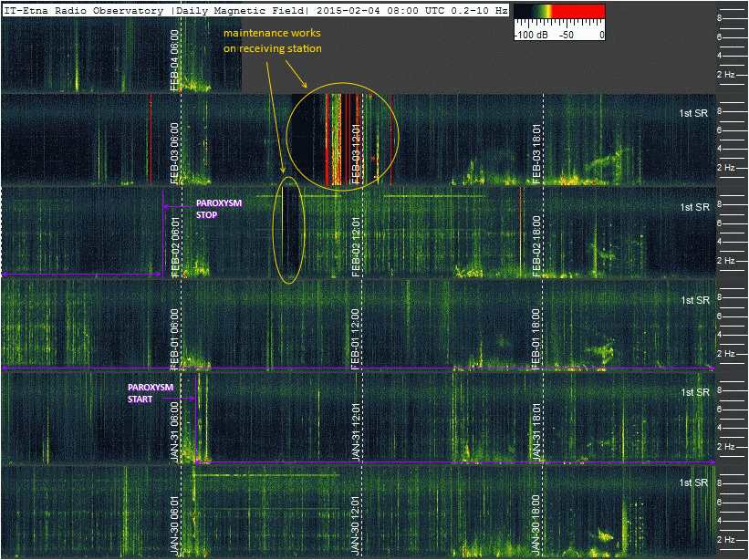This screenshot has height=560, width=749.
Task: Click the "2 Hz" axis label in the FEB-03 row
Action: [725, 168]
